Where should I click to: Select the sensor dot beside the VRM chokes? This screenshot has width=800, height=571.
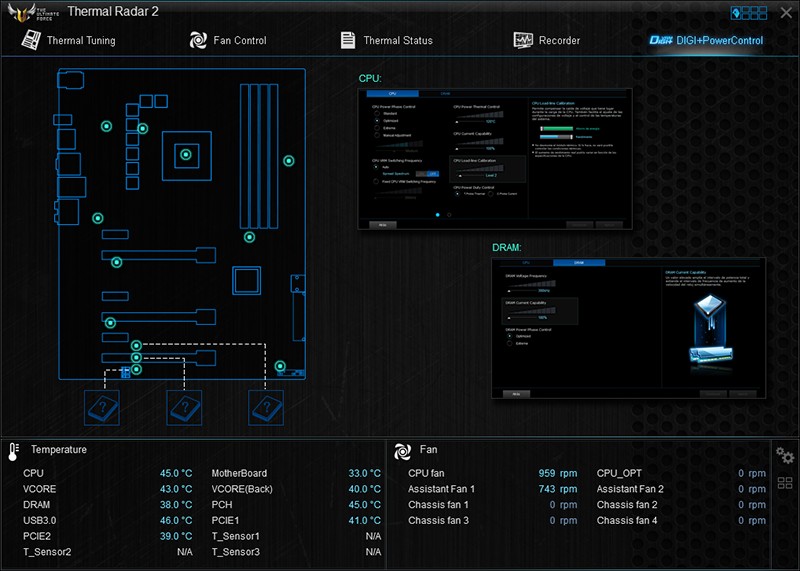(143, 129)
